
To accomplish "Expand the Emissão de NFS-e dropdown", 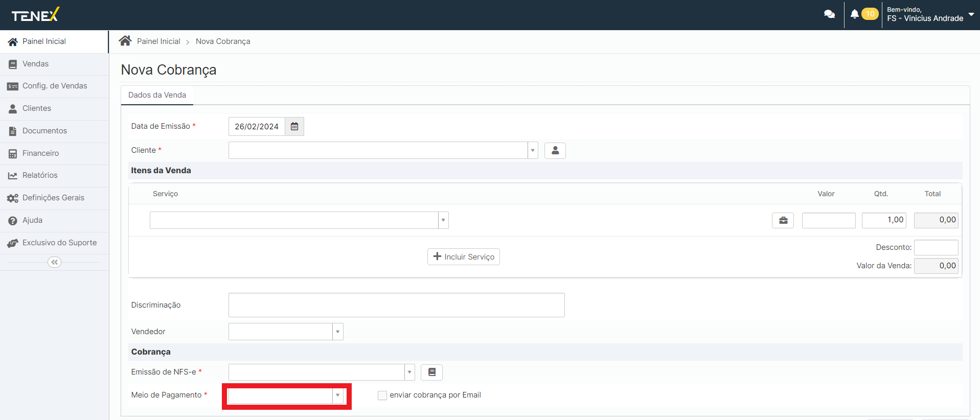I will [x=409, y=372].
